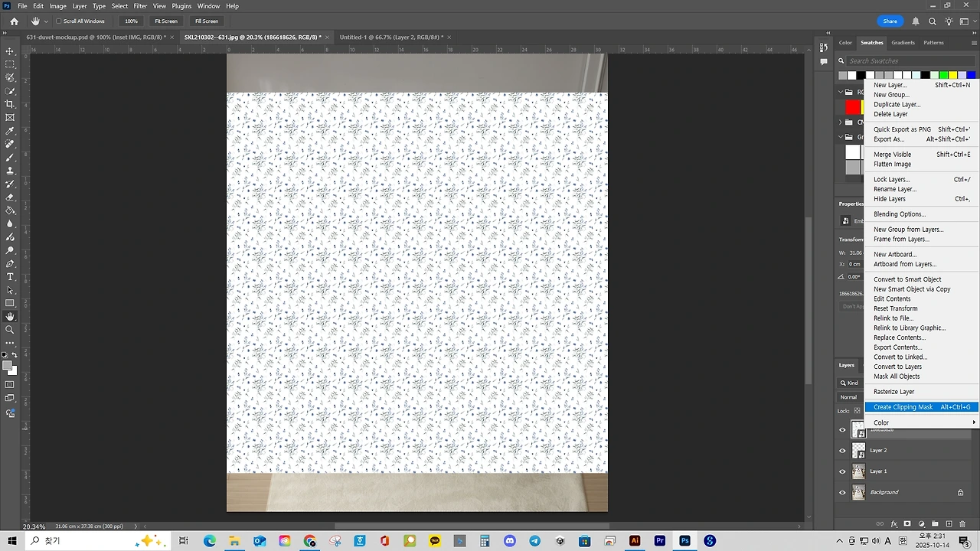The width and height of the screenshot is (980, 551).
Task: Hide Layer 1 in the Layers panel
Action: tap(842, 471)
